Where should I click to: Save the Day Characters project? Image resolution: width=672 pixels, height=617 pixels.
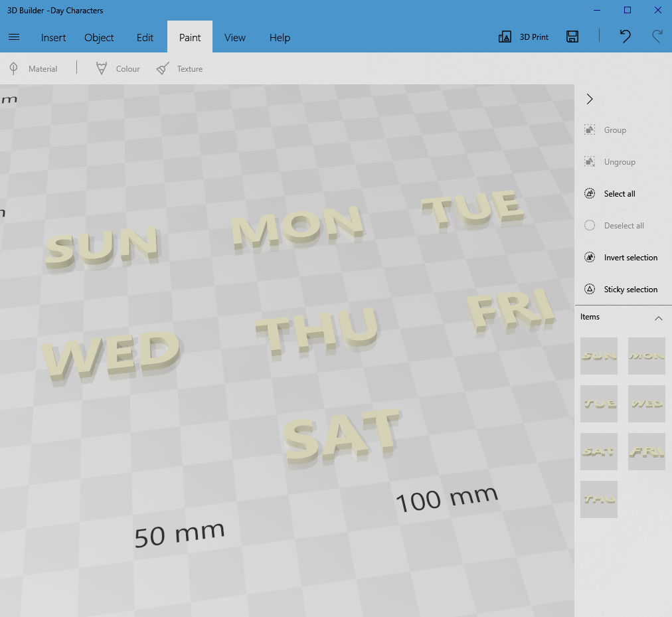pyautogui.click(x=572, y=37)
